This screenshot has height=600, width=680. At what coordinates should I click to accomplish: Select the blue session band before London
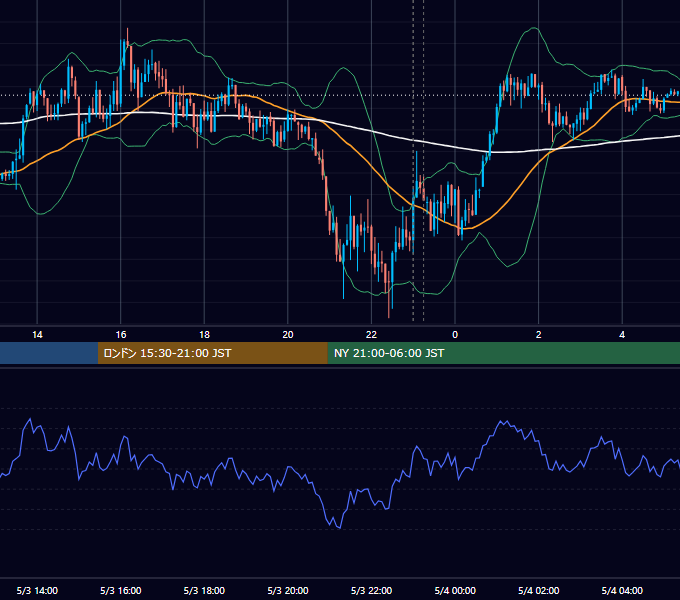coord(49,353)
